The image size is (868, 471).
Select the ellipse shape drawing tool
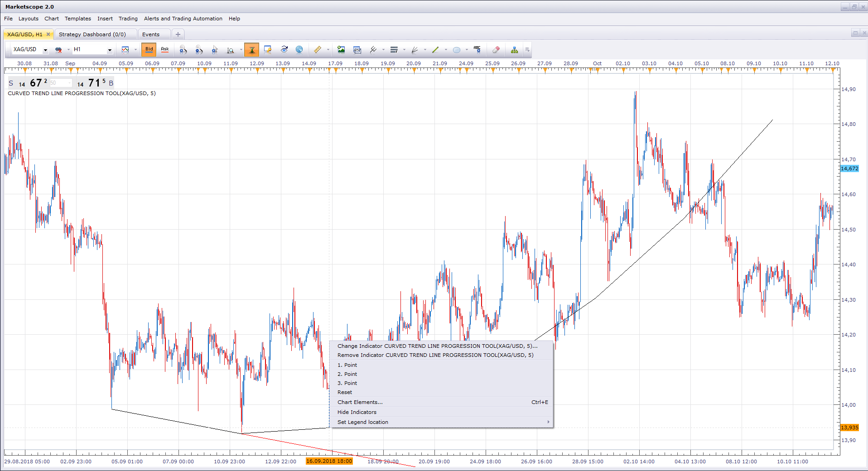(457, 50)
